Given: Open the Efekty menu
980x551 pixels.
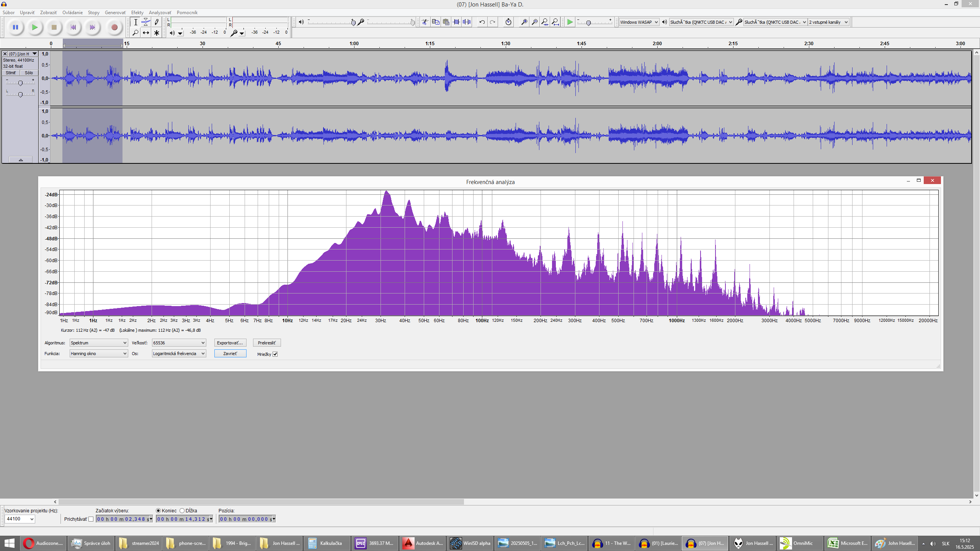Looking at the screenshot, I should (137, 13).
